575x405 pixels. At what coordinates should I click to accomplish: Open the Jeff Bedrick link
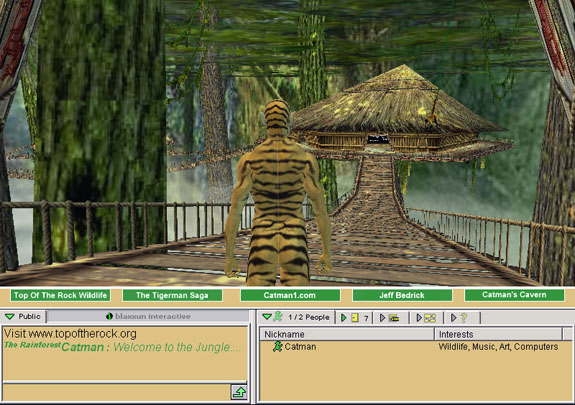click(402, 295)
